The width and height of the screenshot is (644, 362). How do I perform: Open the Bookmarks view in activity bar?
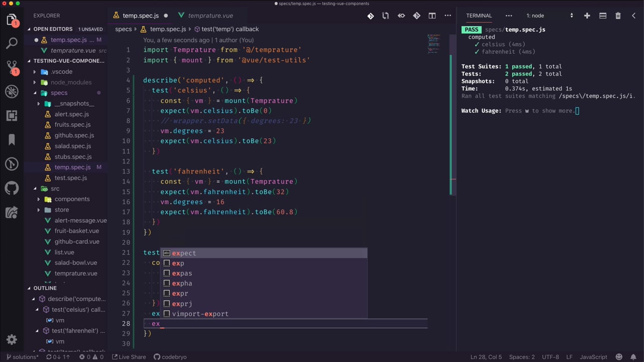point(12,140)
